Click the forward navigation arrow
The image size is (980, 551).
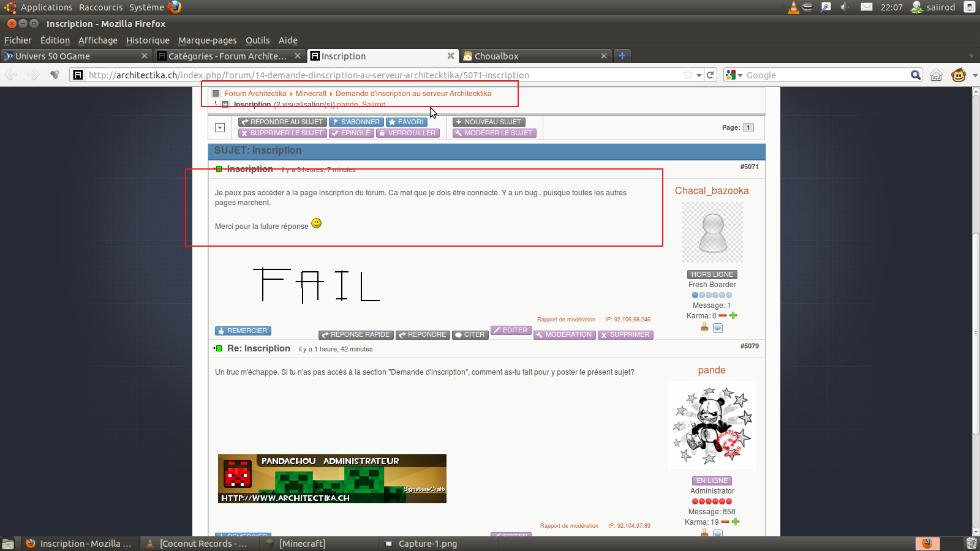tap(33, 75)
